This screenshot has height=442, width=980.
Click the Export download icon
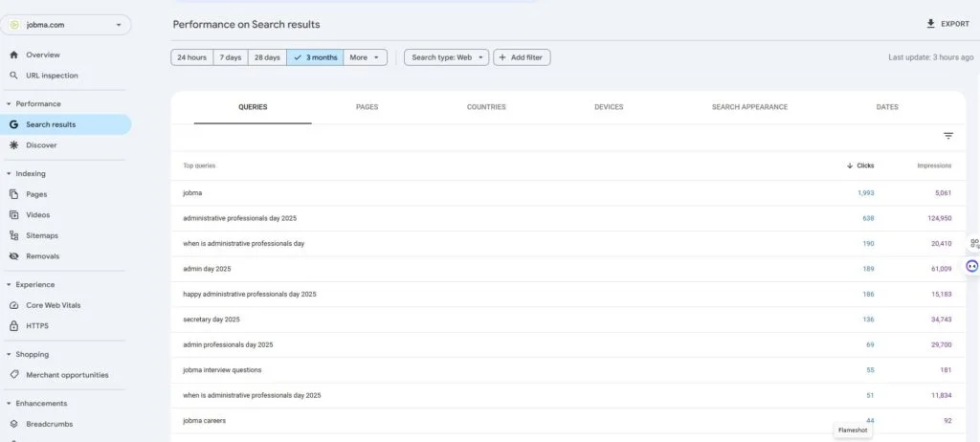point(930,24)
